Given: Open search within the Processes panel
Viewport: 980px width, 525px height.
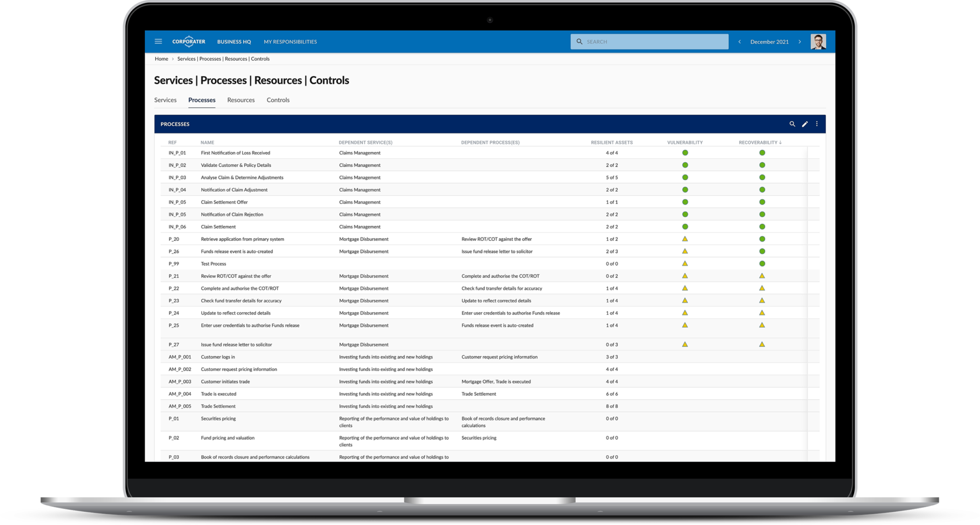Looking at the screenshot, I should pyautogui.click(x=792, y=124).
